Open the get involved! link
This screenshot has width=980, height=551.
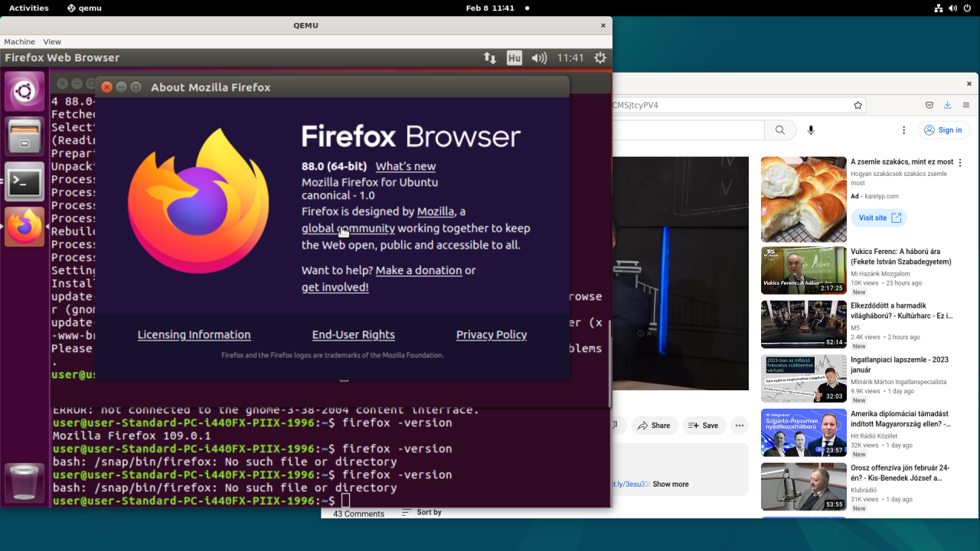[x=335, y=287]
